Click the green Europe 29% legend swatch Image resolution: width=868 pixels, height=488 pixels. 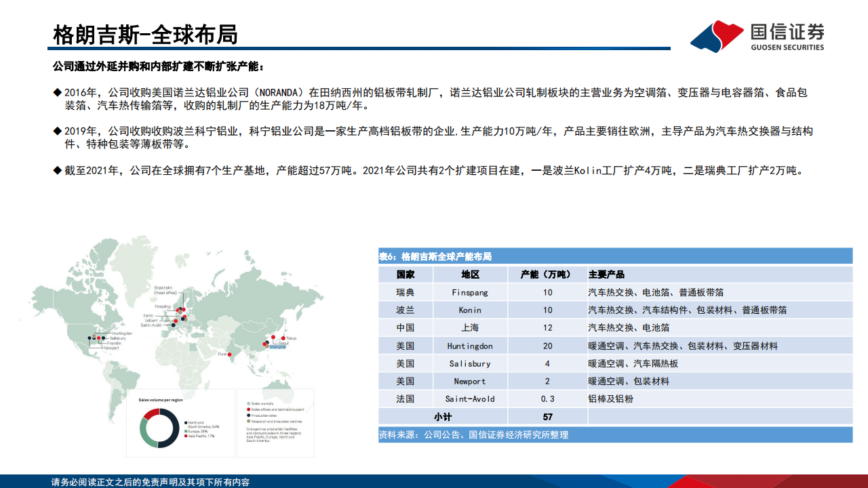pyautogui.click(x=186, y=431)
